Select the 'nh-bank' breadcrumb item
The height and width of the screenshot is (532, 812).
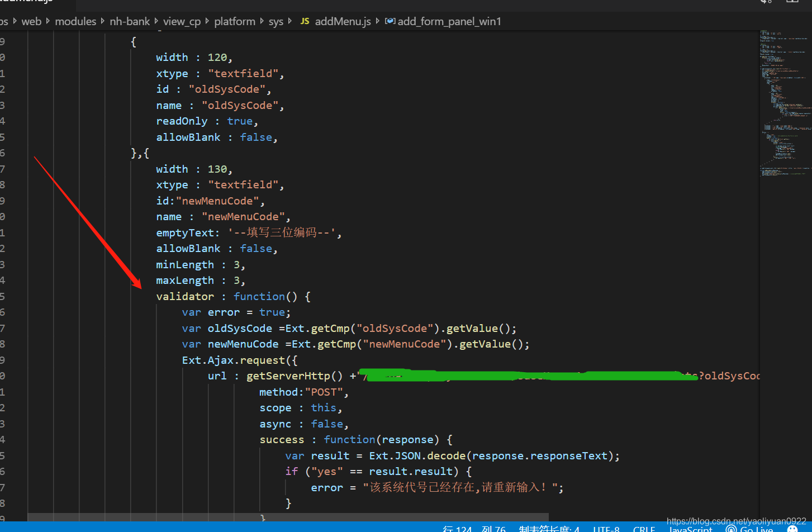tap(130, 21)
